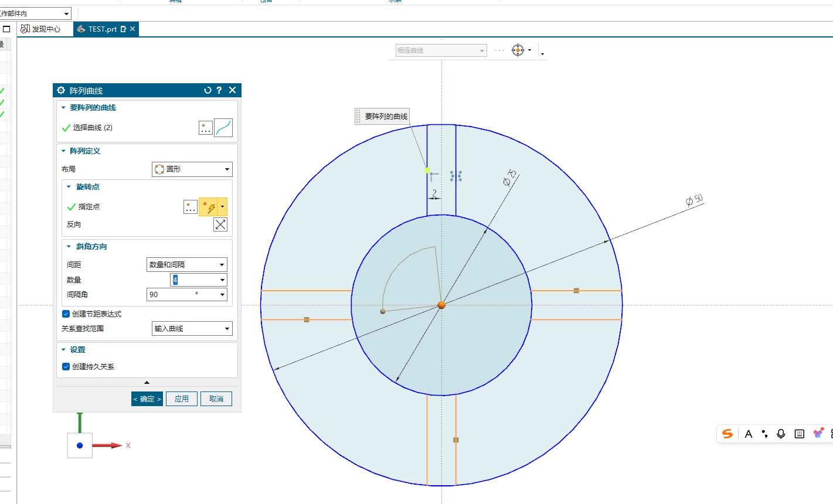Open the 间隔角 field dropdown arrow
The height and width of the screenshot is (504, 833).
(222, 295)
